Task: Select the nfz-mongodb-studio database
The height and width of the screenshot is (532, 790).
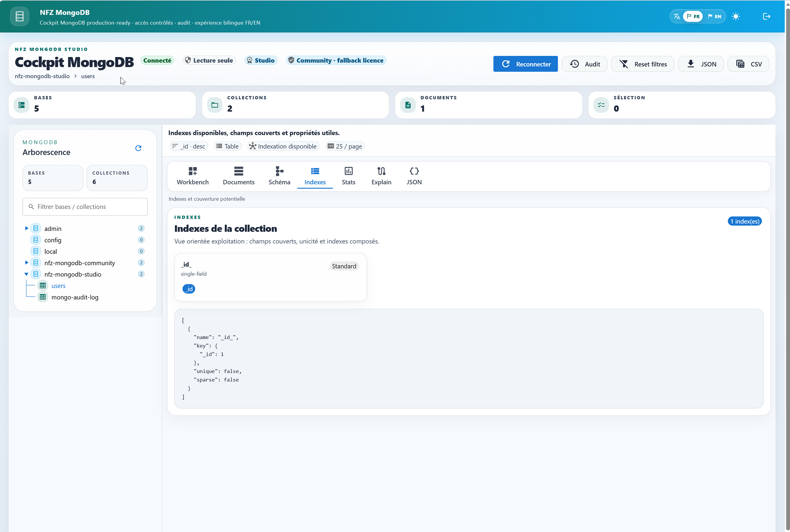Action: click(73, 274)
